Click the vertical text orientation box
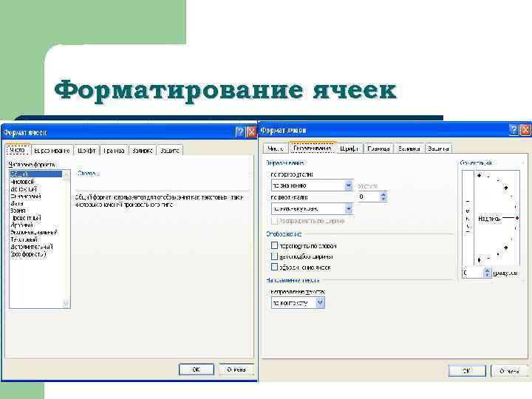The height and width of the screenshot is (399, 532). click(x=468, y=217)
